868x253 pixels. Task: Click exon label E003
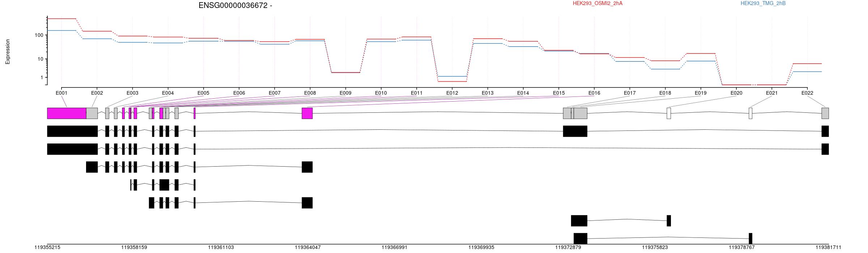pyautogui.click(x=132, y=93)
